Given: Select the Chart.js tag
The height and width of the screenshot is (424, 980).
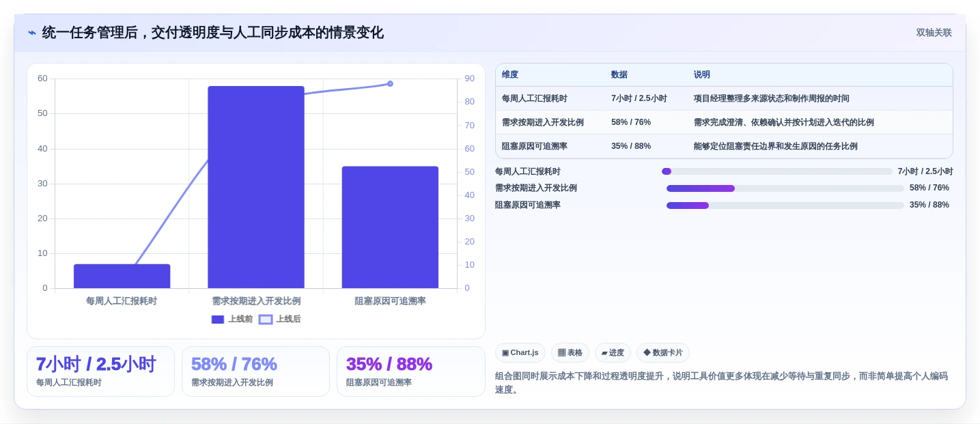Looking at the screenshot, I should (x=520, y=352).
